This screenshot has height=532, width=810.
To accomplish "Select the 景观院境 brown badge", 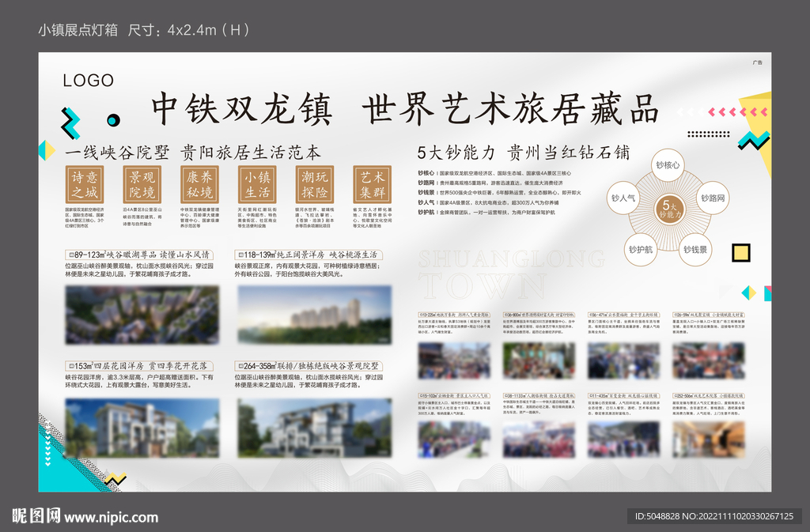I will pos(142,184).
